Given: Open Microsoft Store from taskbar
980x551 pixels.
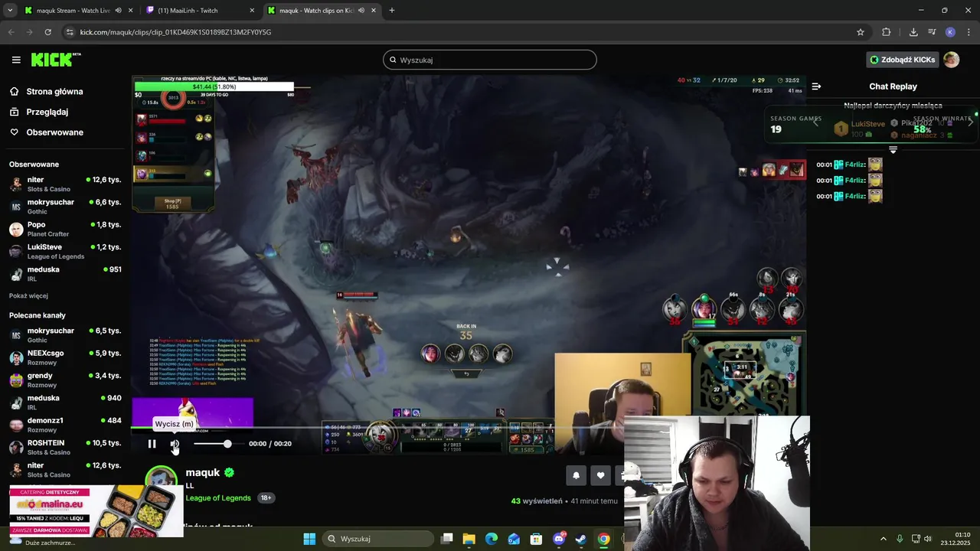Looking at the screenshot, I should point(537,539).
